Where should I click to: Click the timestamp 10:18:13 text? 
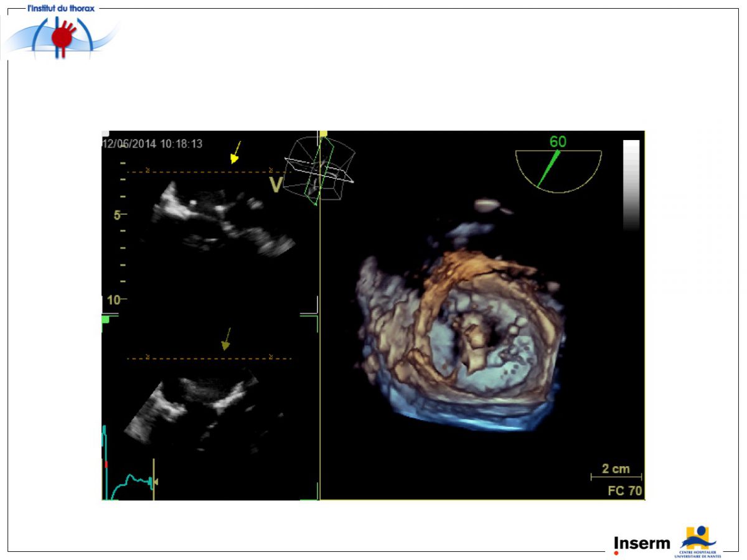point(181,144)
